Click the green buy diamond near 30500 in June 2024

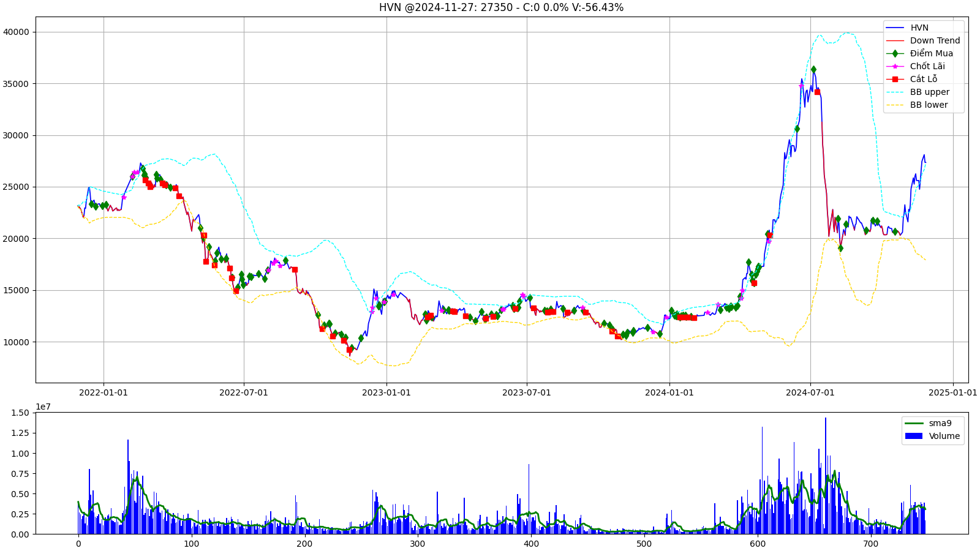(x=797, y=129)
